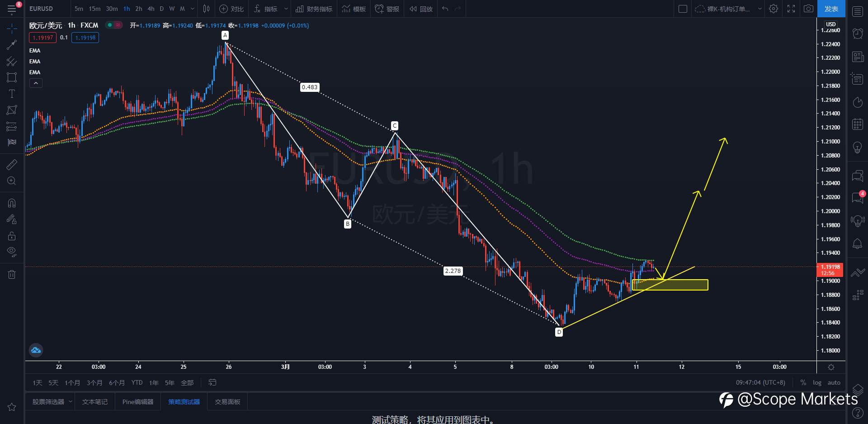
Task: Click the blue buy price 1.19198
Action: (x=85, y=38)
